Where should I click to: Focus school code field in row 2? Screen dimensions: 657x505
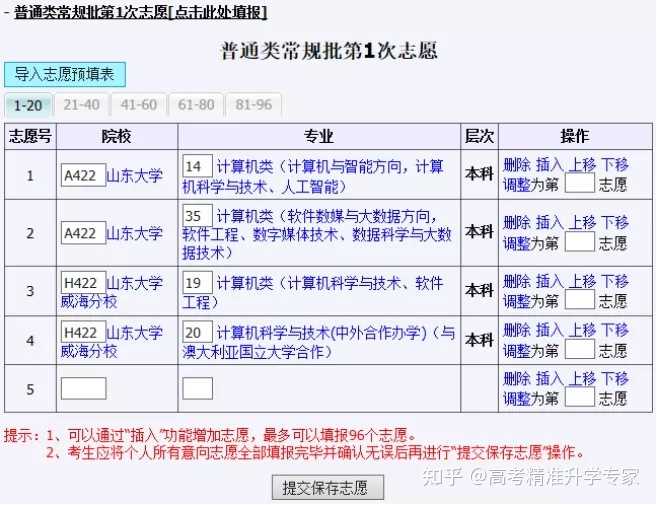(x=83, y=233)
